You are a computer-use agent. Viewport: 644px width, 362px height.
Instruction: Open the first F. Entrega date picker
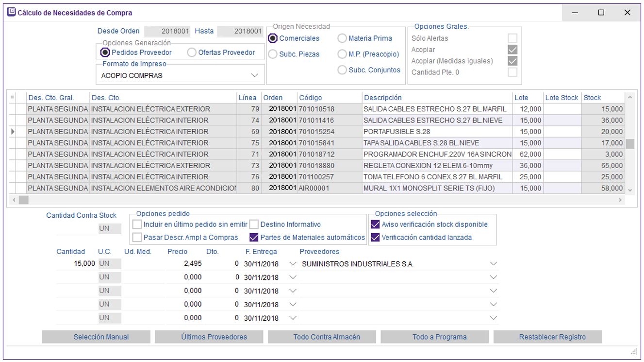(x=292, y=264)
